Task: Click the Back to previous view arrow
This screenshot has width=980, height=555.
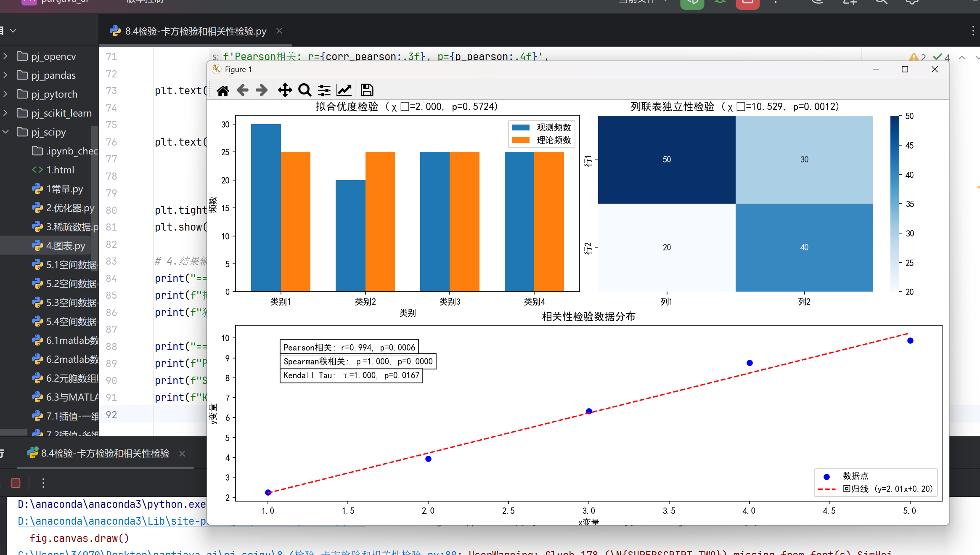Action: coord(243,90)
